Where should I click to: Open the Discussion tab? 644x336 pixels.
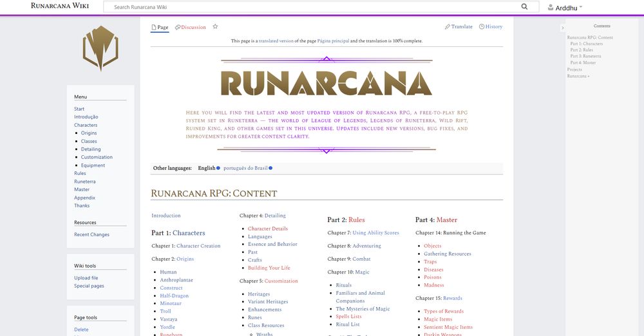(190, 27)
